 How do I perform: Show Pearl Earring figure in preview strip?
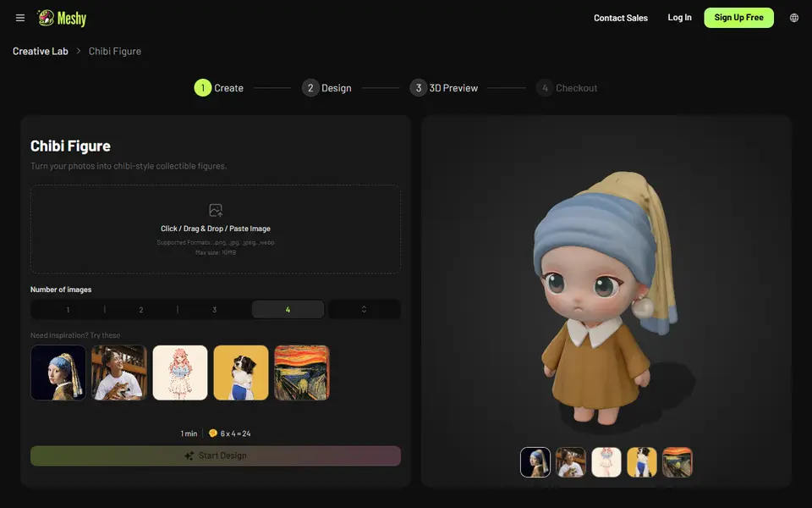(x=535, y=462)
